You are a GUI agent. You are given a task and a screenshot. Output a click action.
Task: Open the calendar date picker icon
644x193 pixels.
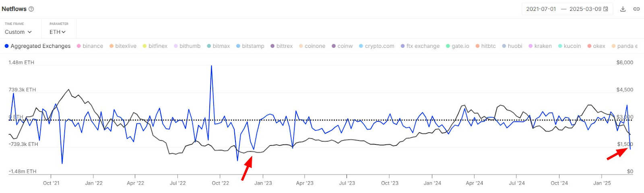tap(605, 9)
